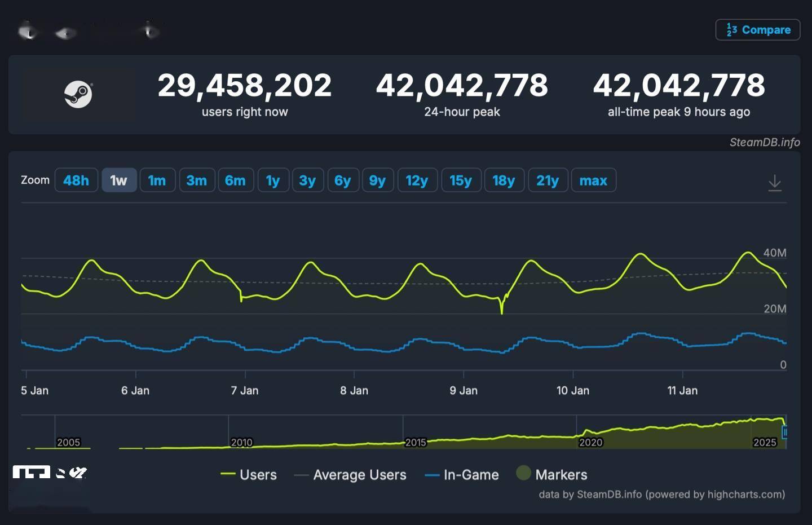This screenshot has height=525, width=812.
Task: Switch chart zoom to 1m
Action: pyautogui.click(x=157, y=180)
